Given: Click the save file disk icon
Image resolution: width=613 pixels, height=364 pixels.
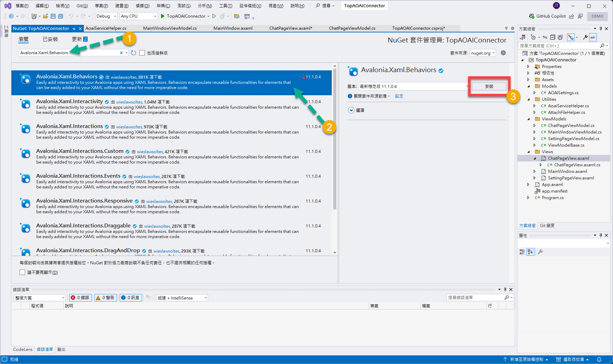Looking at the screenshot, I should 53,16.
